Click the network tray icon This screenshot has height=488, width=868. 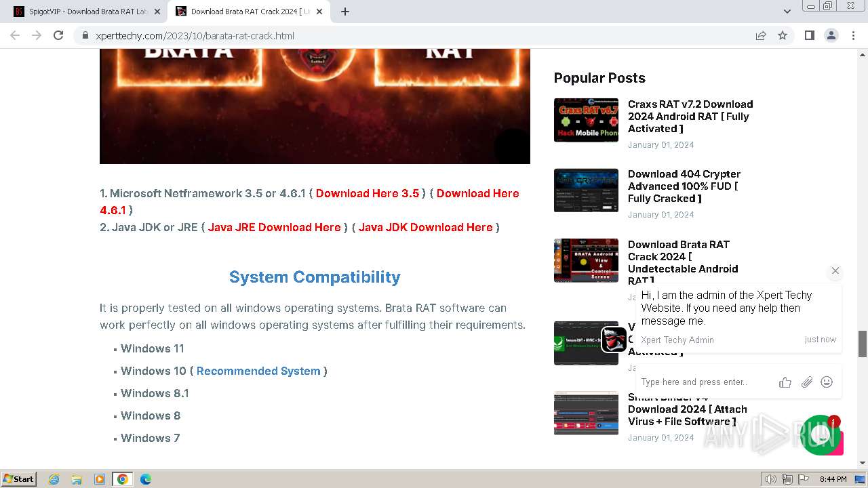[787, 479]
